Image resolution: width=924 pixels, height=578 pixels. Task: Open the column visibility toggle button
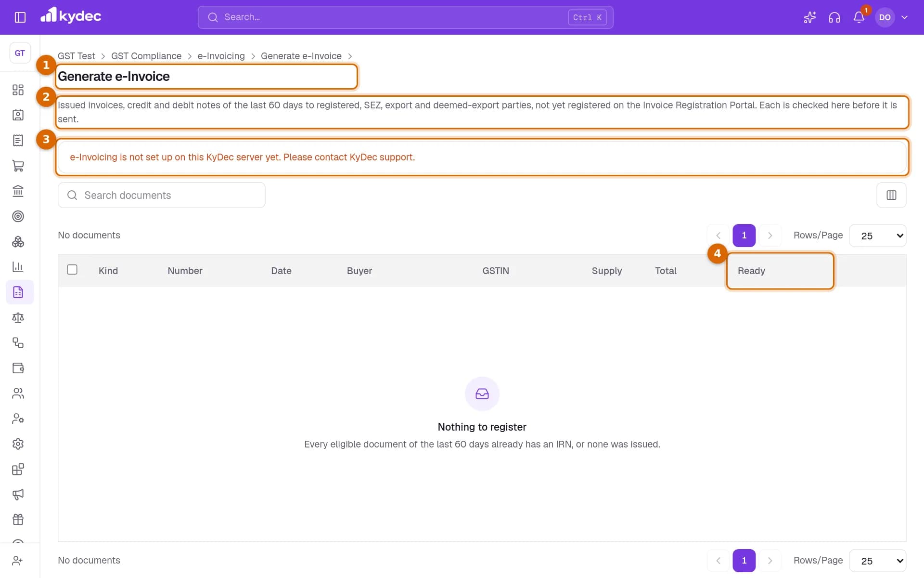(891, 195)
